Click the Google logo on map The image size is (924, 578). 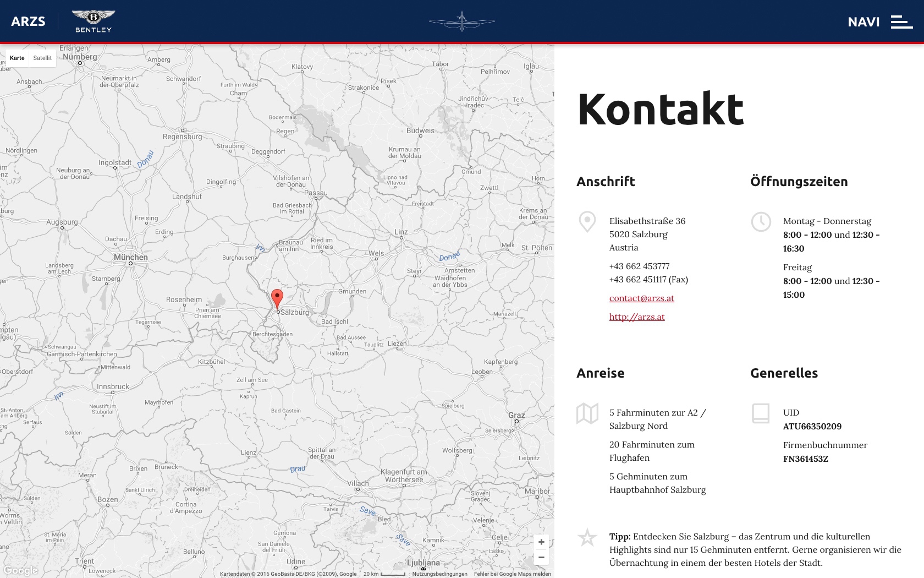(21, 570)
